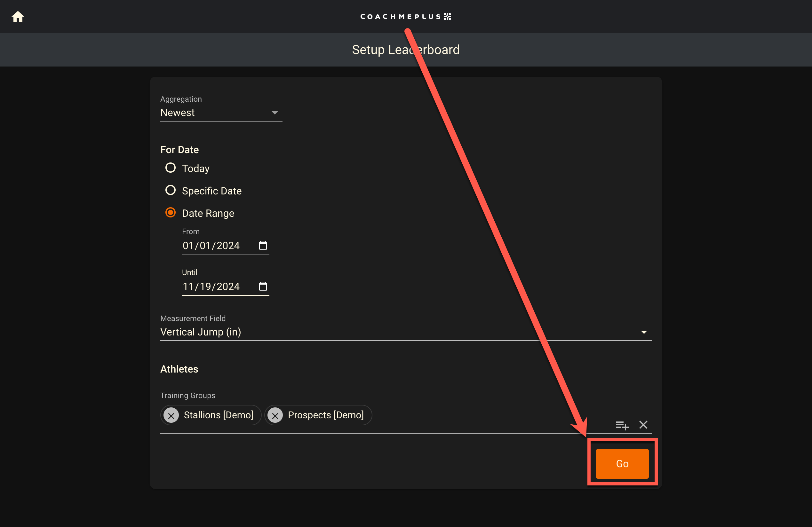
Task: Click the add-to-list training groups icon
Action: [622, 425]
